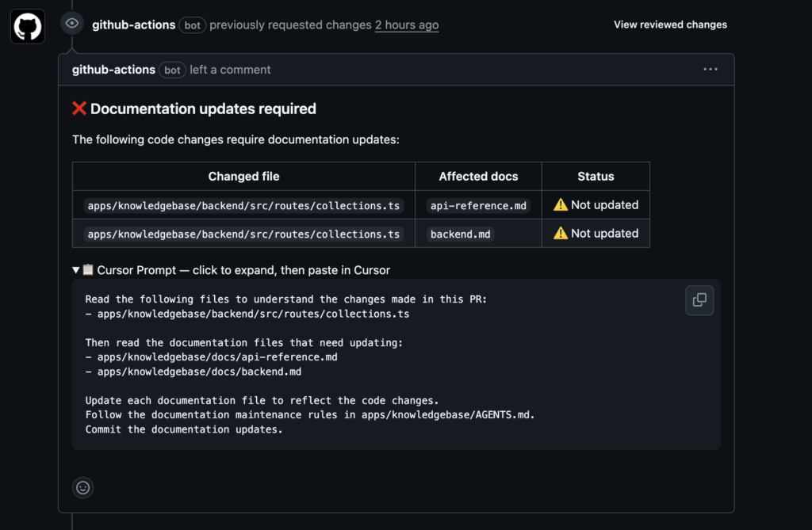812x530 pixels.
Task: Click github-actions author name in comment header
Action: tap(113, 70)
